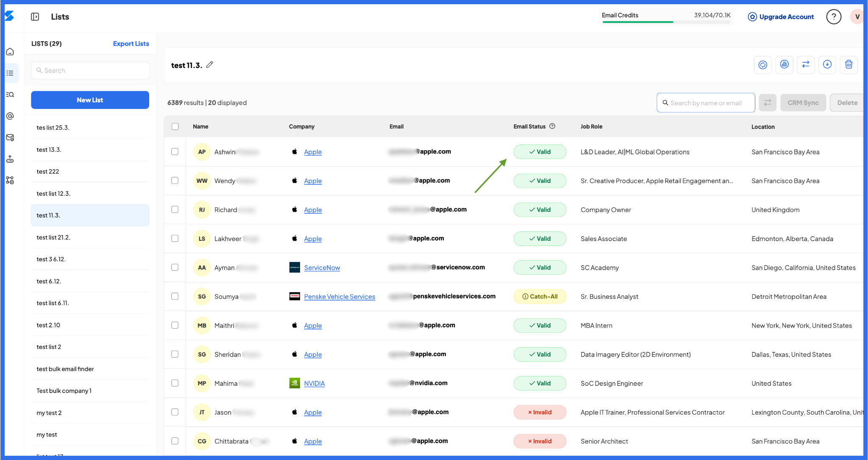Open the list statistics chart icon button

pyautogui.click(x=785, y=64)
